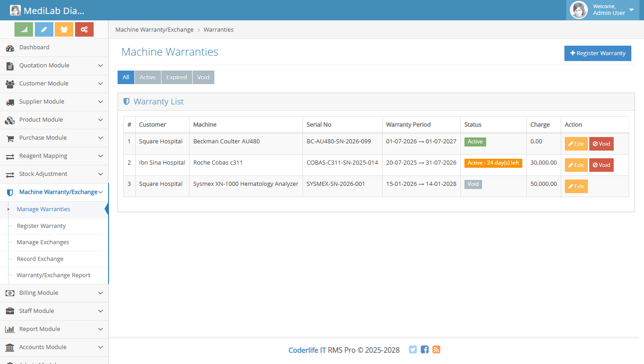Expand the Purchase Module chevron

click(x=100, y=138)
